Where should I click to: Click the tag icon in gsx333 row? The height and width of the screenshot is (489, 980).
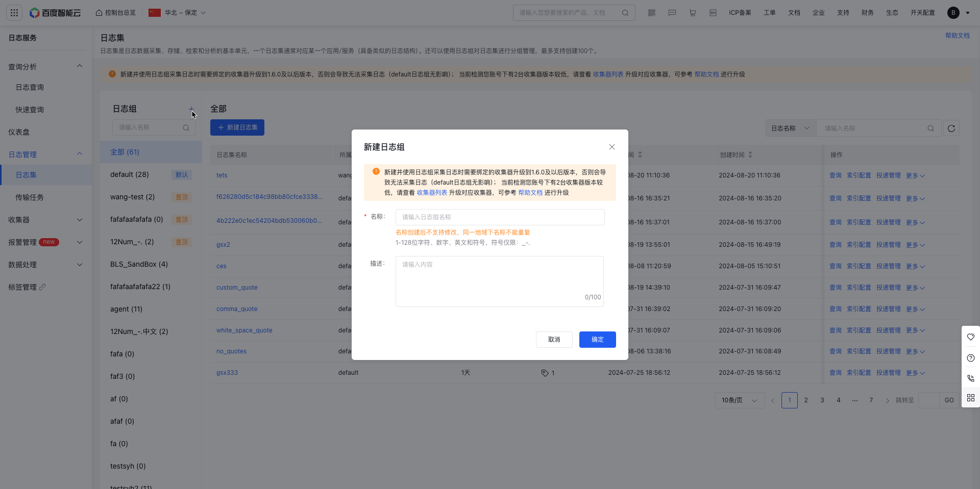(545, 373)
